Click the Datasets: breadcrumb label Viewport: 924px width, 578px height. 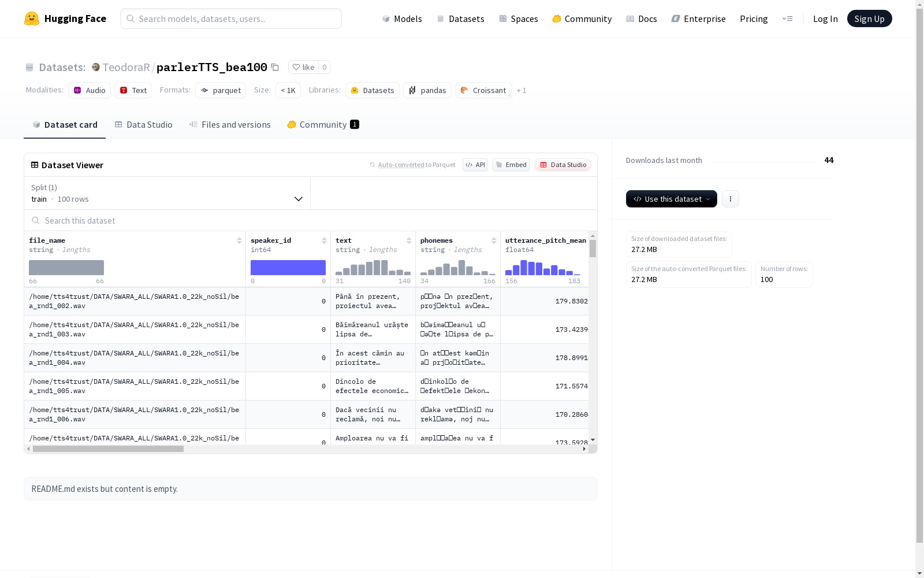pyautogui.click(x=62, y=67)
